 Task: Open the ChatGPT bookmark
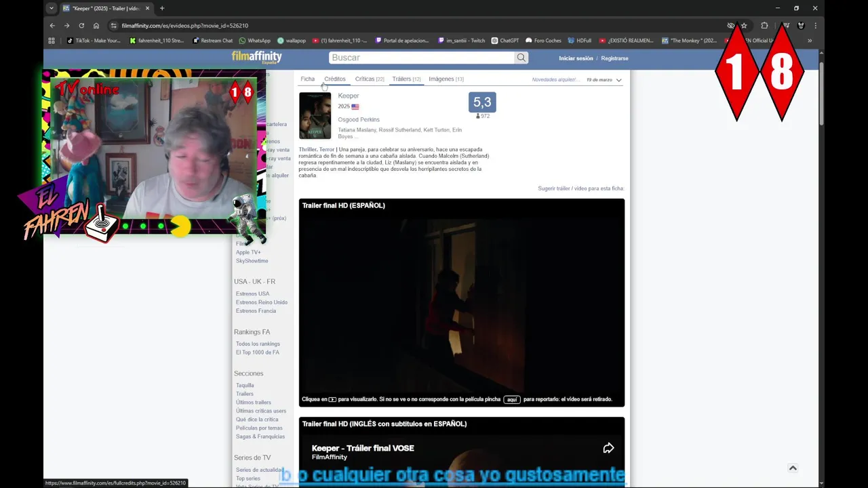pyautogui.click(x=505, y=41)
